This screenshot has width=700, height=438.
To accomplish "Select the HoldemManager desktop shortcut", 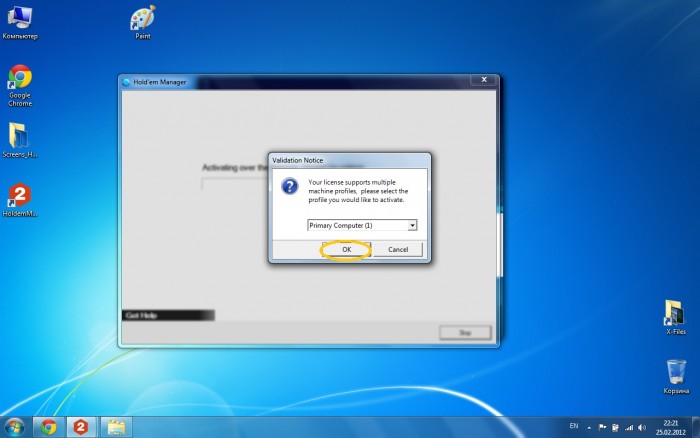I will click(20, 200).
